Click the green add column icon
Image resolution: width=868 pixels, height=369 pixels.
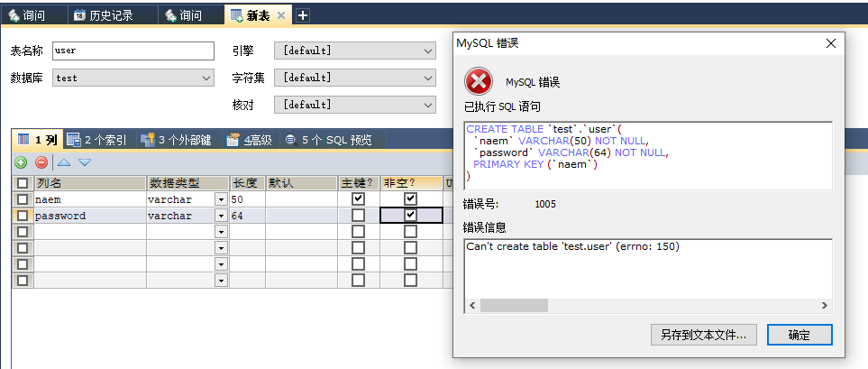pyautogui.click(x=21, y=162)
